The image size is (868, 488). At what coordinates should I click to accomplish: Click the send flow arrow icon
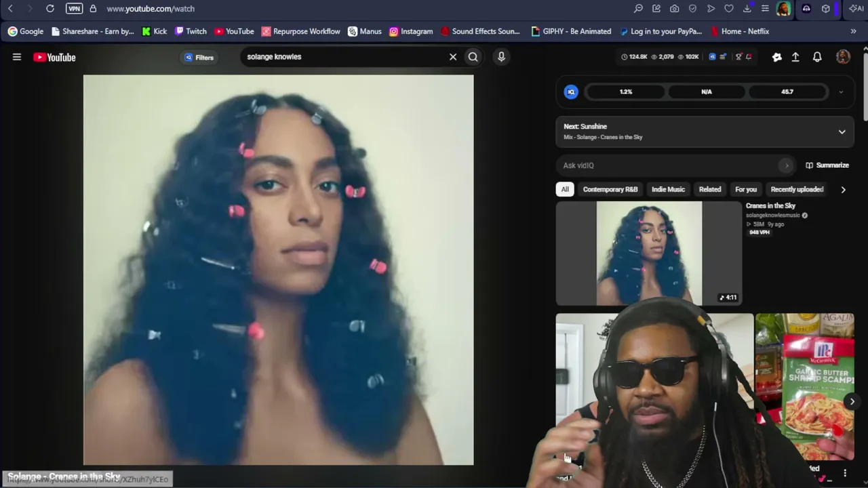(x=711, y=9)
